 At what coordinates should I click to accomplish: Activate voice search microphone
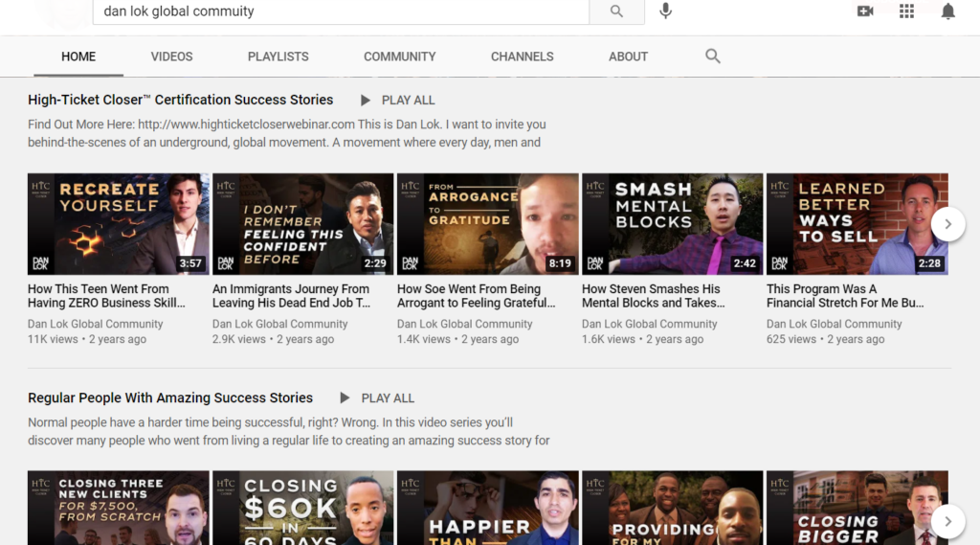click(x=666, y=11)
